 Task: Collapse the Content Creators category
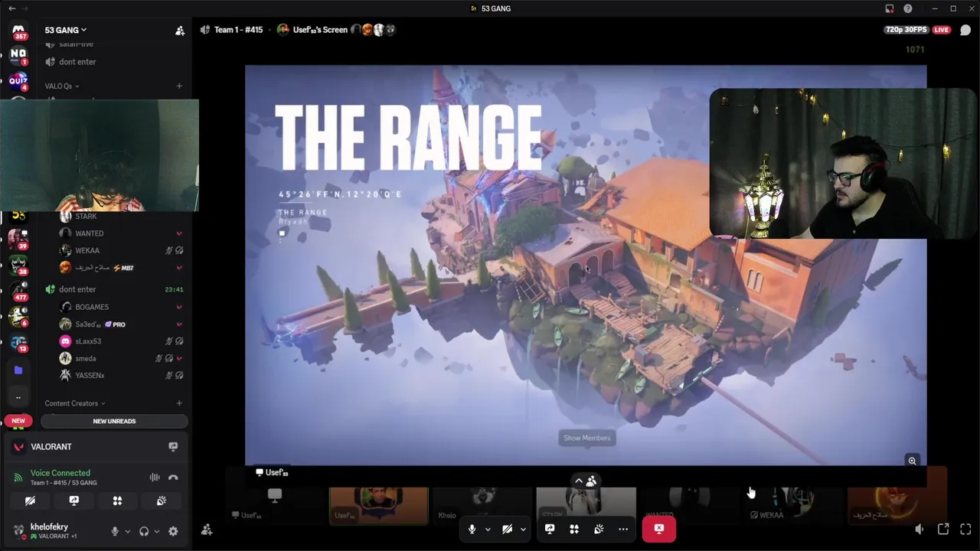tap(75, 403)
